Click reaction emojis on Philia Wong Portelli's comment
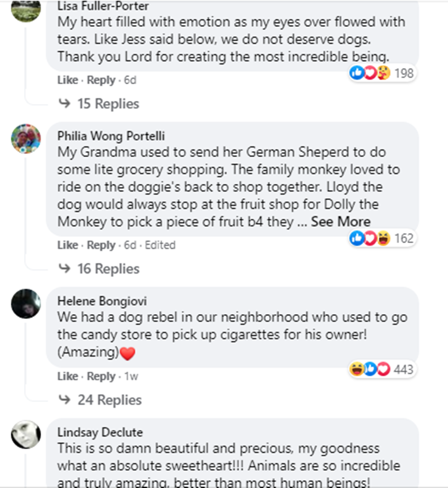This screenshot has width=448, height=488. point(371,238)
